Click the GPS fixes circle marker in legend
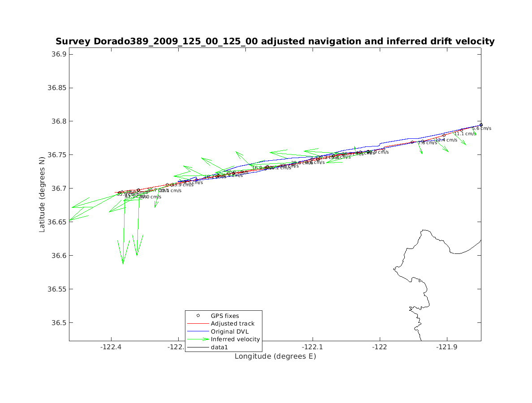Screen dimensions: 532x403 [x=198, y=316]
